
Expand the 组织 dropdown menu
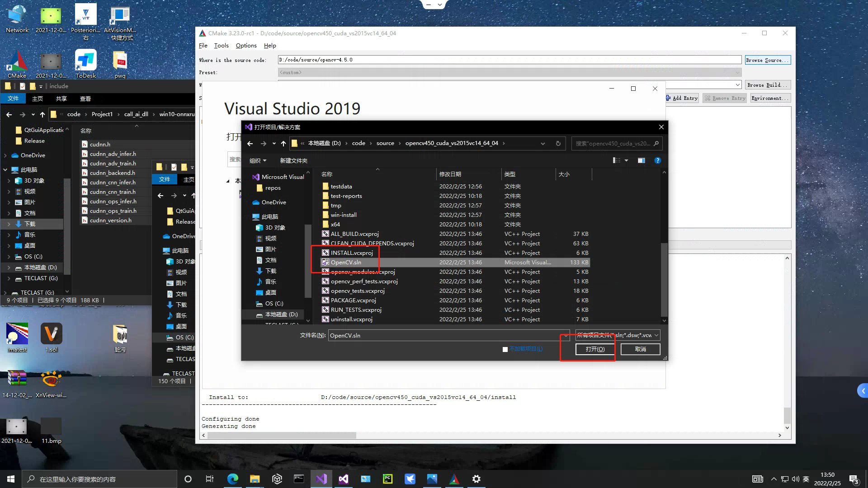tap(258, 160)
